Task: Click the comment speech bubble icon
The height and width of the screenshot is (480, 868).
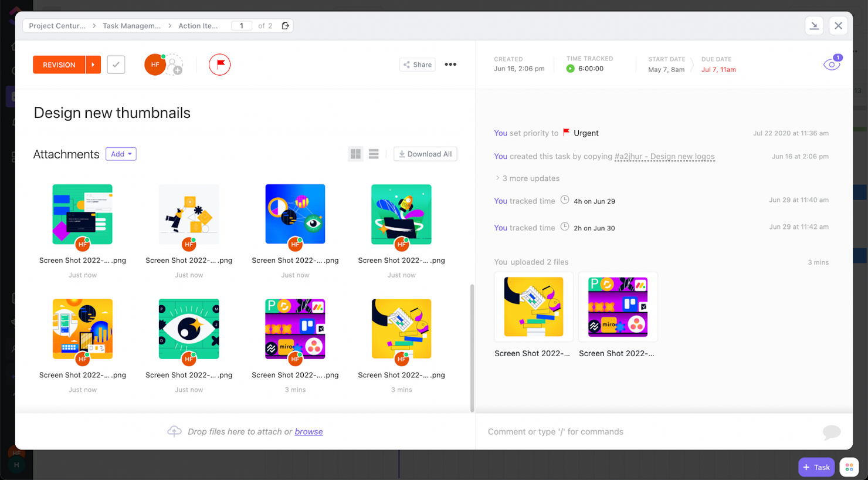Action: tap(832, 432)
